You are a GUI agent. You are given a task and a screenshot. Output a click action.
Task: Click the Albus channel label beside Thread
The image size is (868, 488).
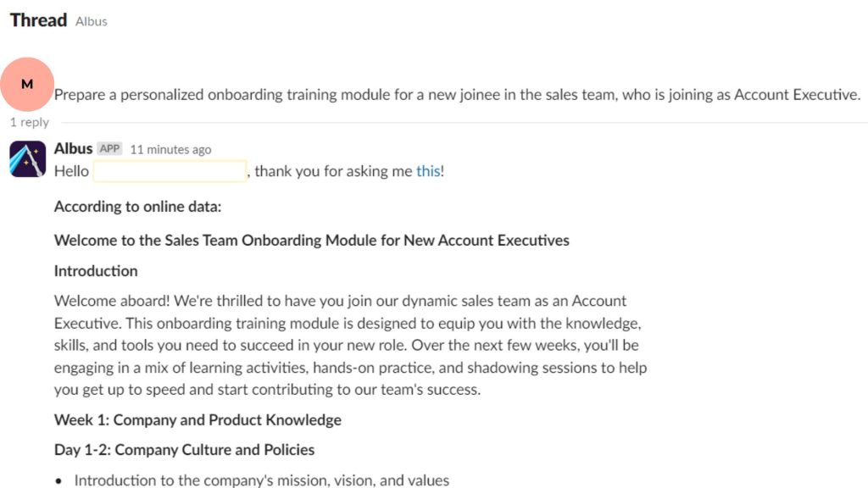click(92, 21)
